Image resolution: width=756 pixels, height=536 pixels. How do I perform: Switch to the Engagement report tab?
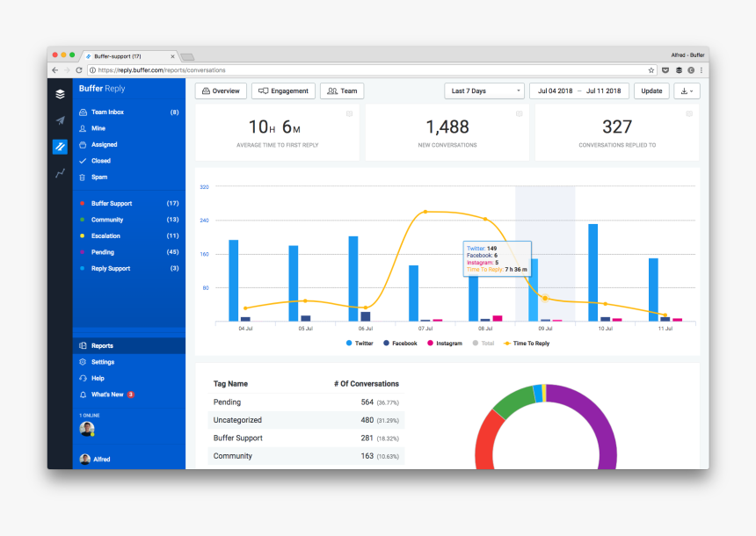(283, 91)
